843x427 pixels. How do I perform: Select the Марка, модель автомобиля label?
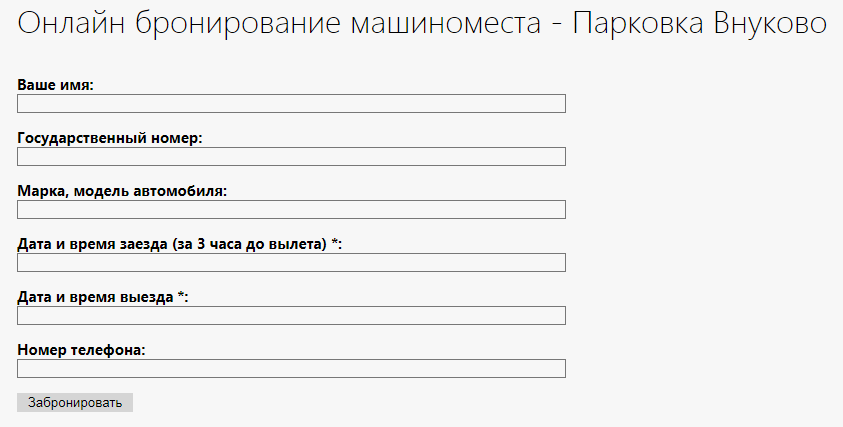click(122, 191)
